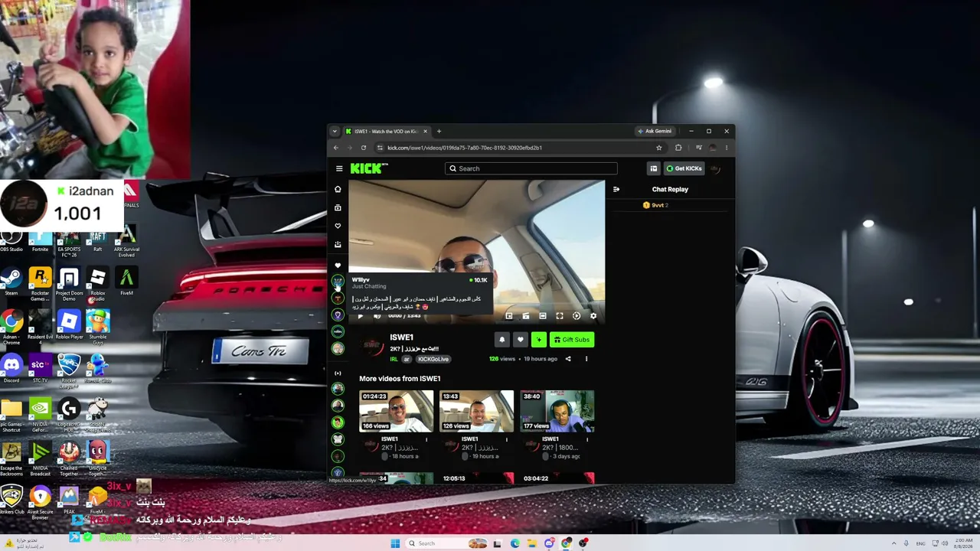
Task: Turn on notifications bell for ISWE1
Action: (x=502, y=340)
